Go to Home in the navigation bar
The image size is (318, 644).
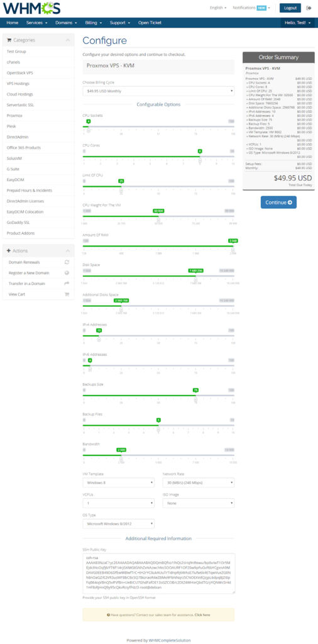click(13, 23)
